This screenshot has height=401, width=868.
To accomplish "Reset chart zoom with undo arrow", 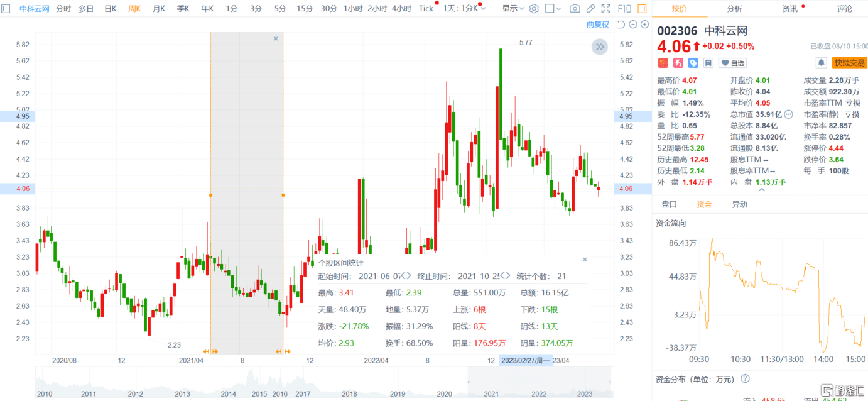I will click(621, 24).
